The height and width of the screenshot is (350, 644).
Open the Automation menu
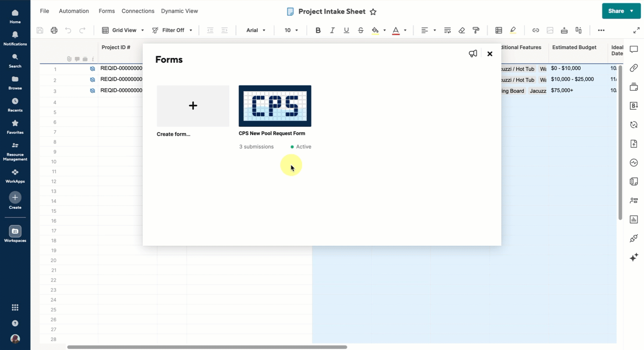point(74,11)
